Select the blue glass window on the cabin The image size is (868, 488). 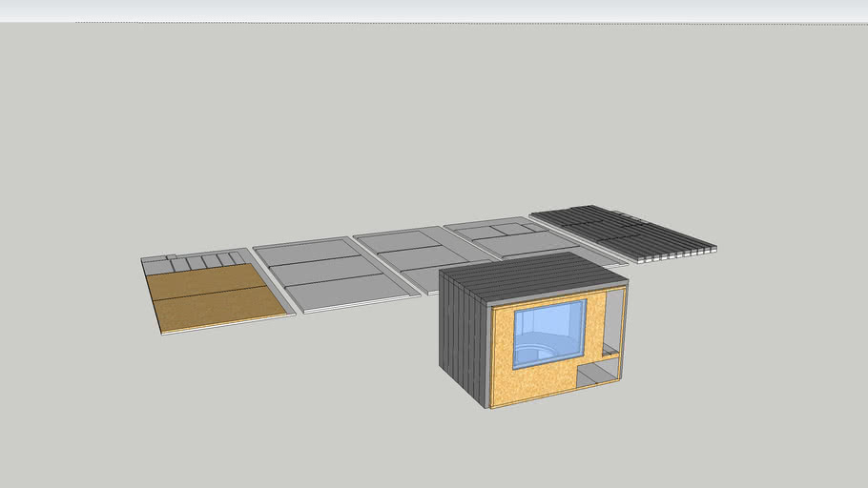pyautogui.click(x=549, y=334)
